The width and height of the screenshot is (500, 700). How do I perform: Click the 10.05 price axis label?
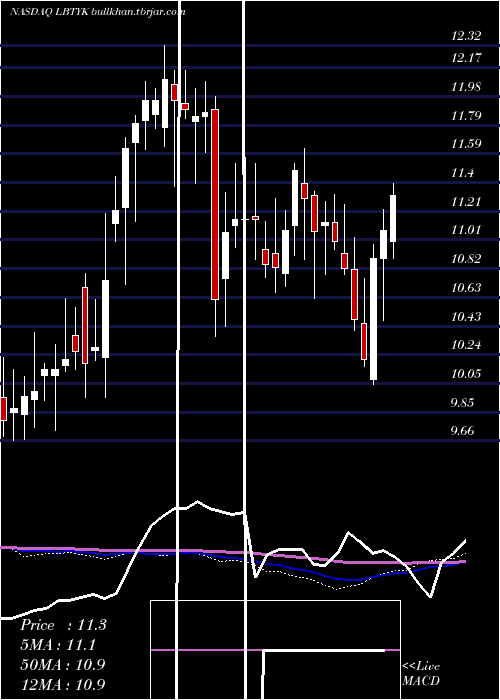click(x=466, y=374)
